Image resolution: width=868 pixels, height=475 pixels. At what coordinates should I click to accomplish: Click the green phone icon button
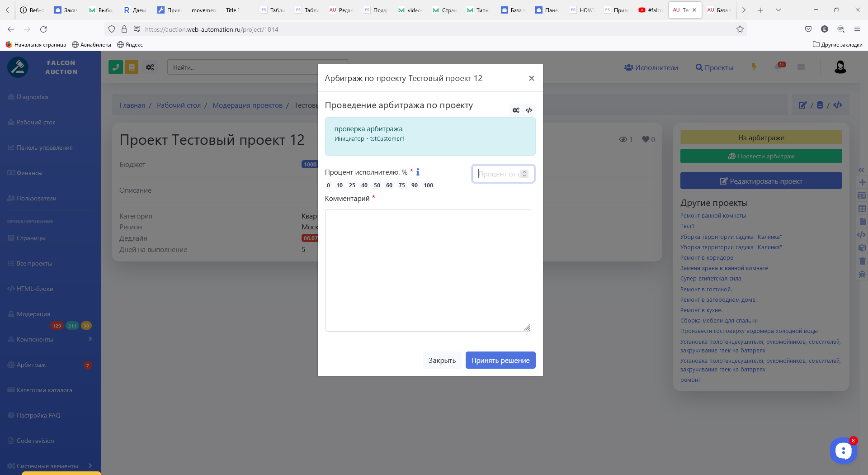click(x=116, y=67)
